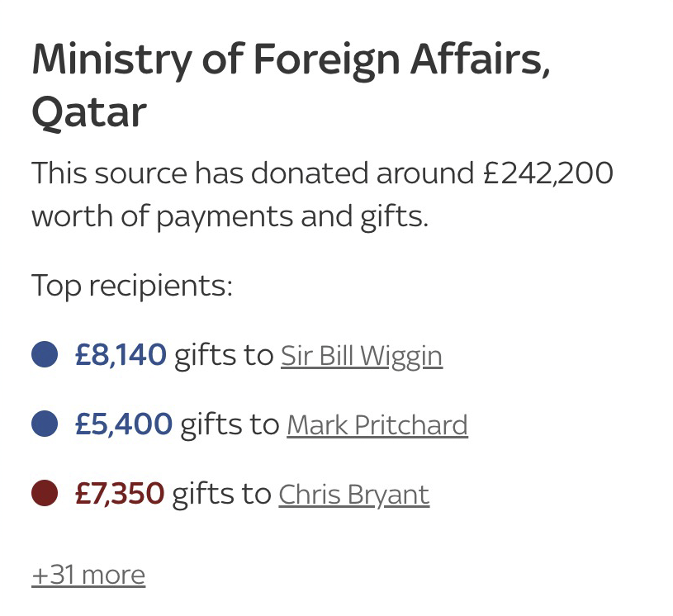Screen dimensions: 673x616
Task: Open Chris Bryant's recipient link
Action: pyautogui.click(x=354, y=495)
